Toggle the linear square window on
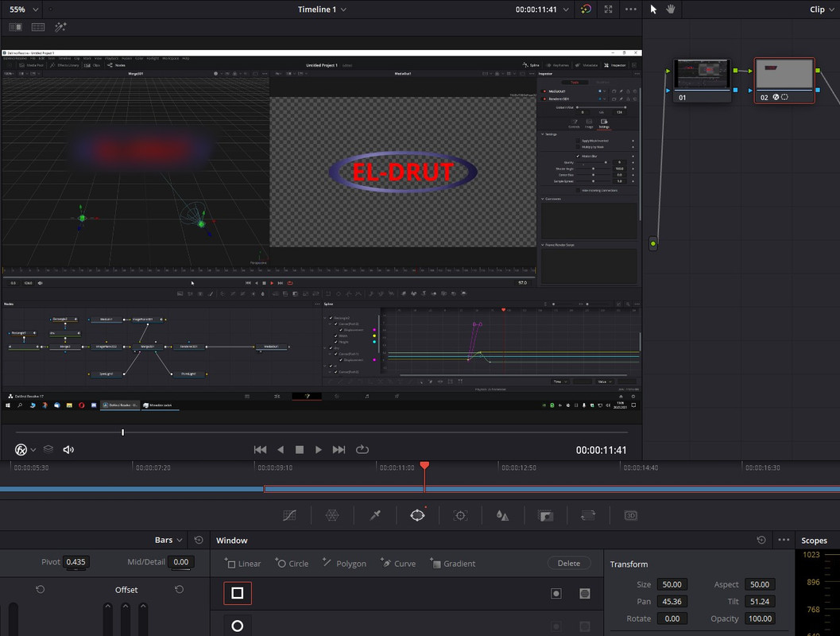This screenshot has height=636, width=840. (x=238, y=593)
